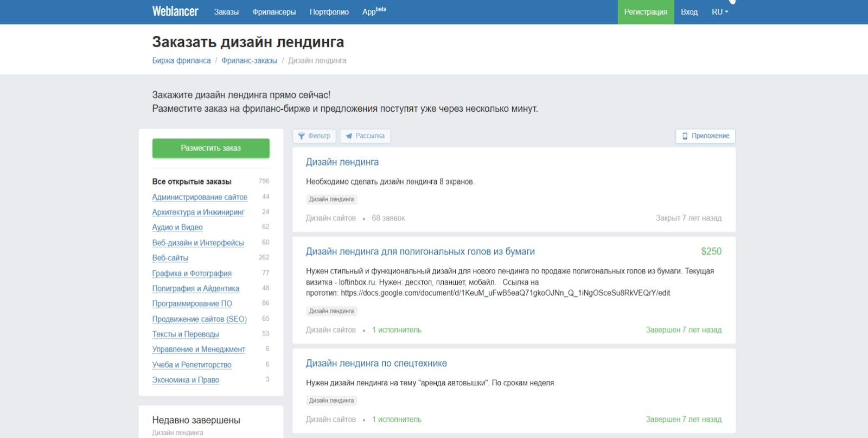Open Администрирование сайтов category

coord(200,197)
